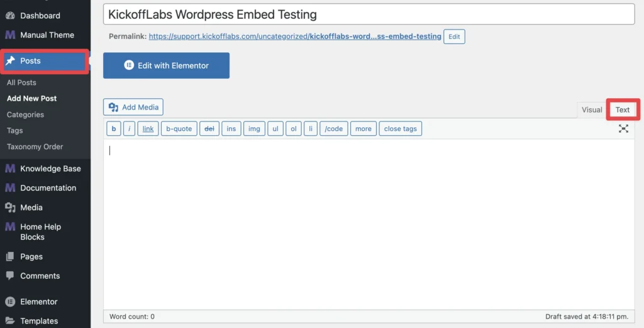Click the ins quicktag button

(x=231, y=128)
